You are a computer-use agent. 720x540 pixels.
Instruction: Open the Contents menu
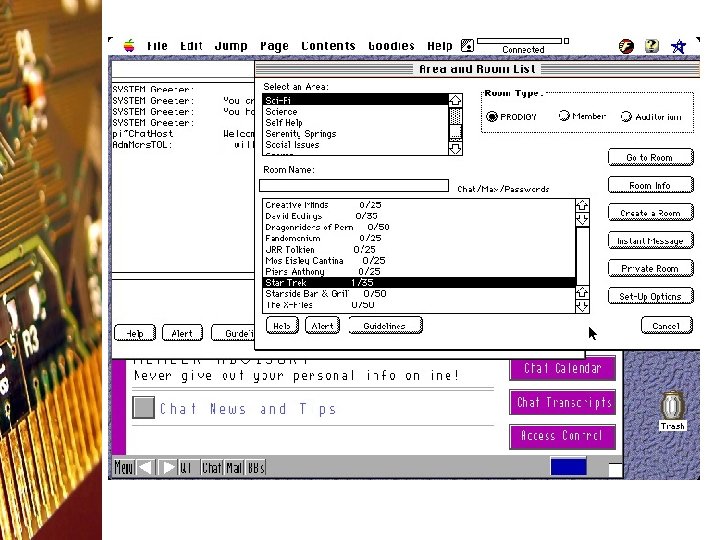click(328, 46)
